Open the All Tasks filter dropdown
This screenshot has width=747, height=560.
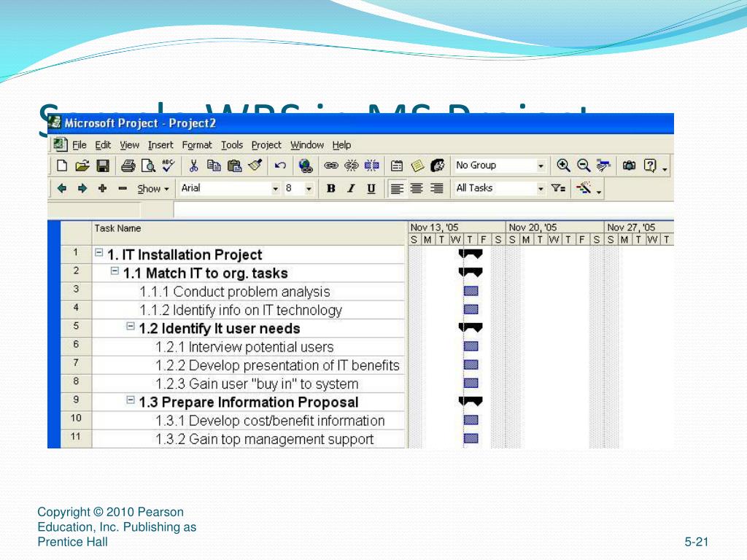point(541,189)
